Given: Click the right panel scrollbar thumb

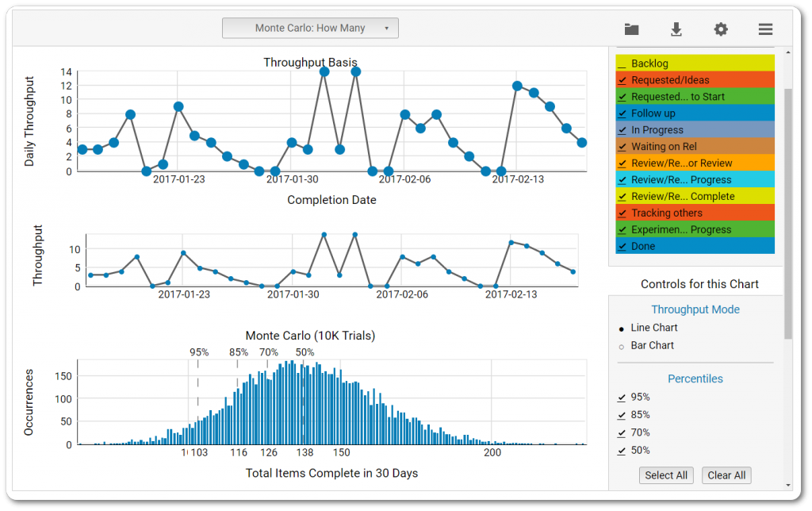Looking at the screenshot, I should coord(788,213).
